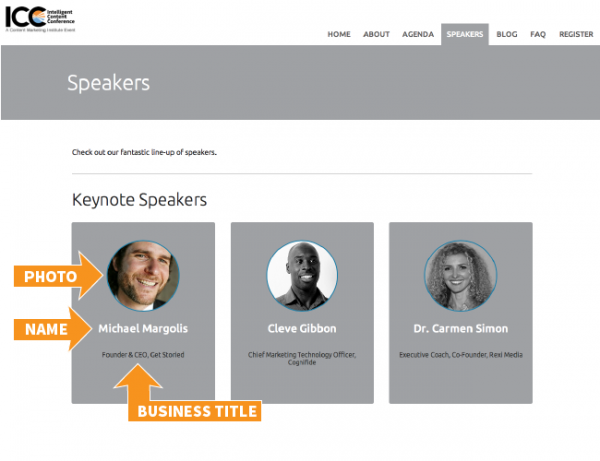Click the Founder & CEO, Get Storied text
The width and height of the screenshot is (600, 461).
143,355
